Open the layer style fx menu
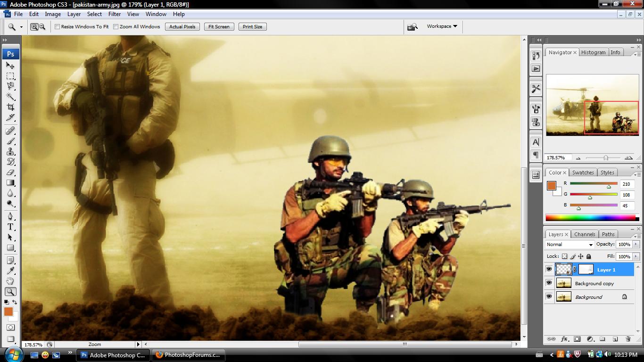The height and width of the screenshot is (362, 644). (564, 339)
